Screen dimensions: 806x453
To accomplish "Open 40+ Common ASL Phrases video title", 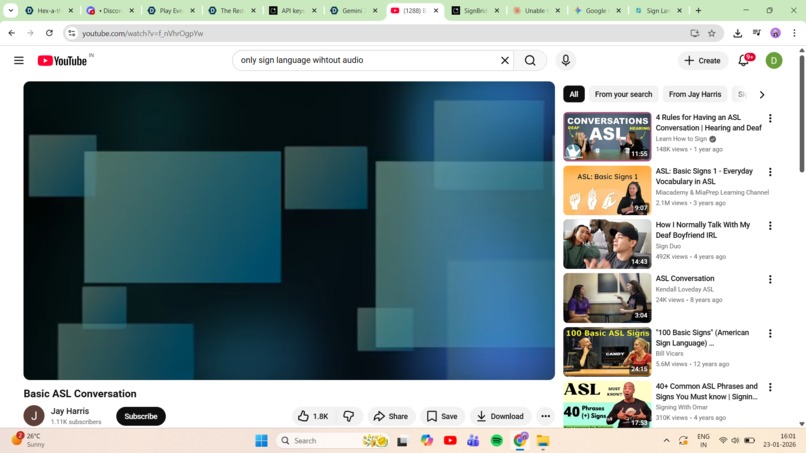I will click(706, 391).
